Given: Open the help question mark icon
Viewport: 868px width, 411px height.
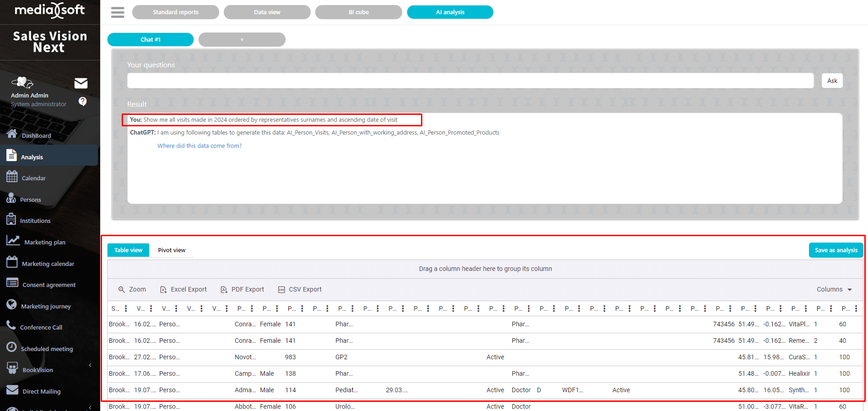Looking at the screenshot, I should (82, 101).
